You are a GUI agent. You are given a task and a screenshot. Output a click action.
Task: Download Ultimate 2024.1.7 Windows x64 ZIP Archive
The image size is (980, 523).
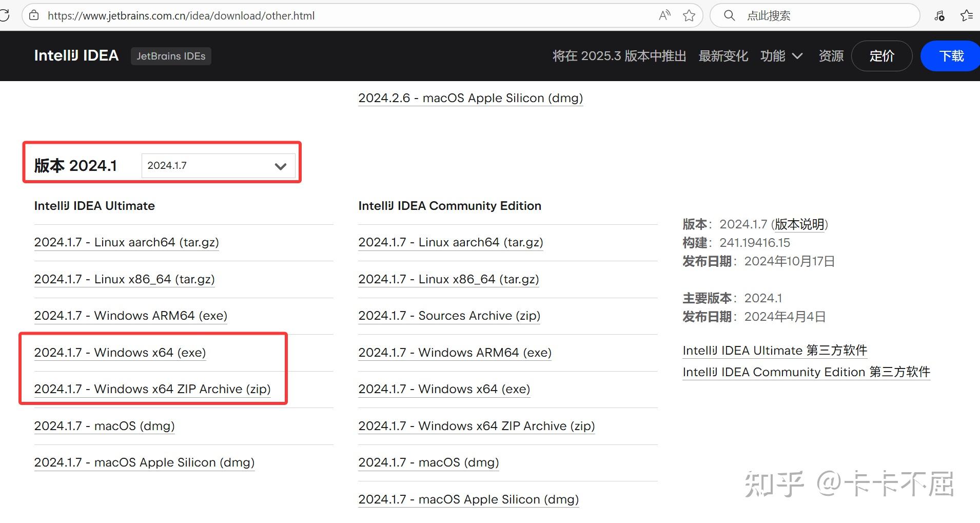[152, 389]
